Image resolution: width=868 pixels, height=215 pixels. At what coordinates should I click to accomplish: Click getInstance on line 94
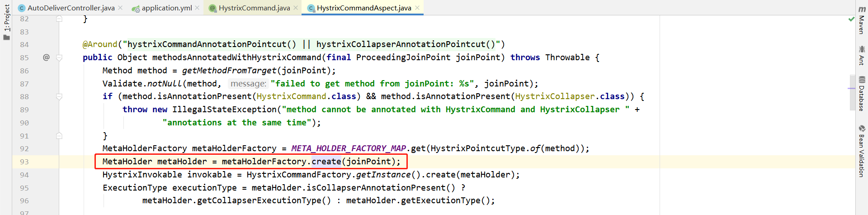(x=383, y=175)
